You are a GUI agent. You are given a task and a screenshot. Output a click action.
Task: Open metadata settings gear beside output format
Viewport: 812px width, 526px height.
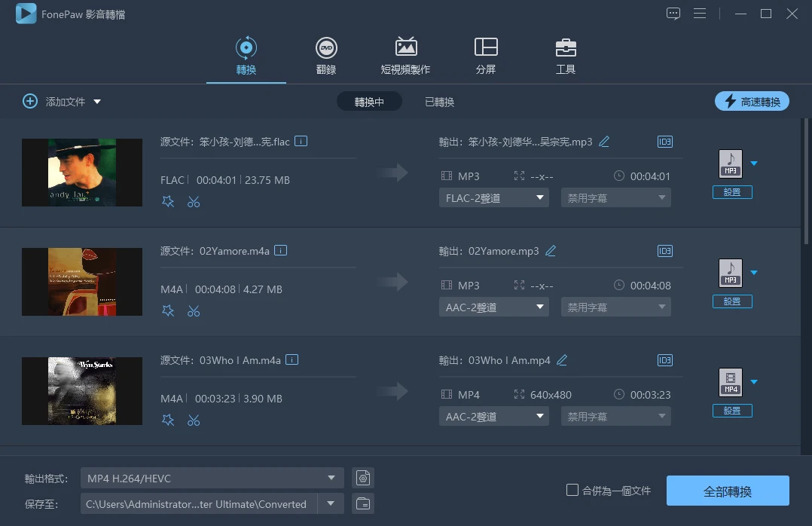click(362, 477)
